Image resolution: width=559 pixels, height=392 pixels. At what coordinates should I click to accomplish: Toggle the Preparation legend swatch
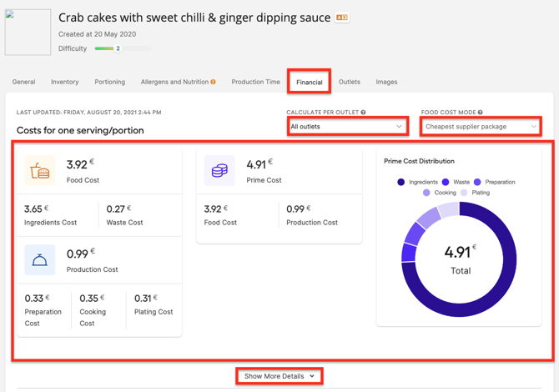pyautogui.click(x=477, y=182)
